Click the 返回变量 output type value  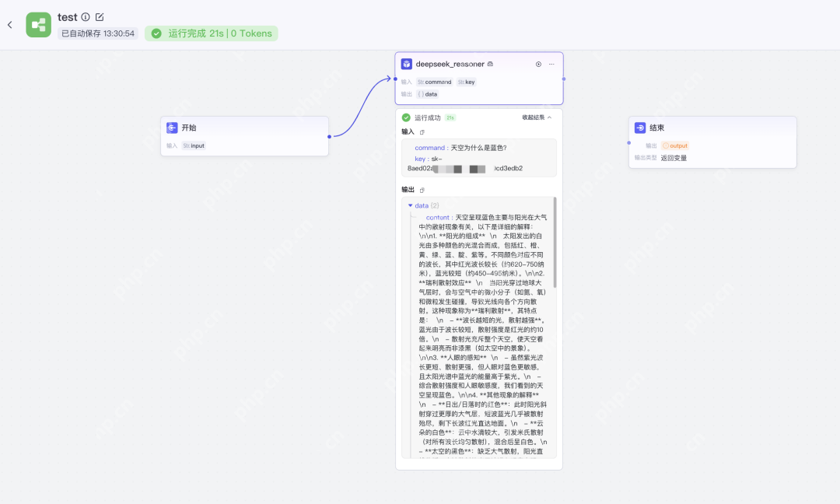674,158
